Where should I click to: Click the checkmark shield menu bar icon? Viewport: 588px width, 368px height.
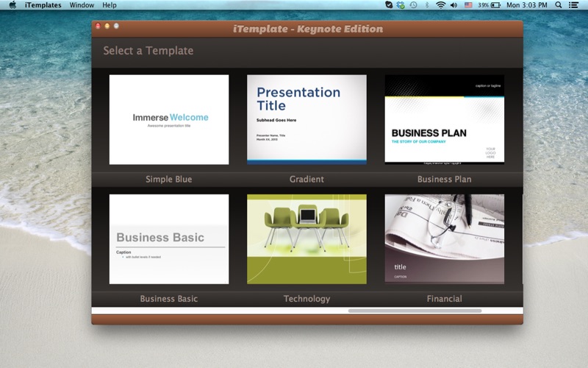[x=389, y=5]
